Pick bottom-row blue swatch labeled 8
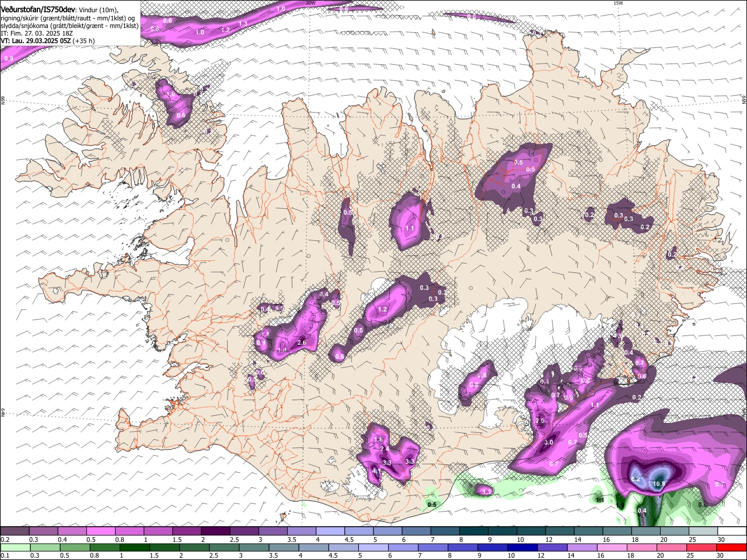This screenshot has height=560, width=747. click(x=463, y=547)
